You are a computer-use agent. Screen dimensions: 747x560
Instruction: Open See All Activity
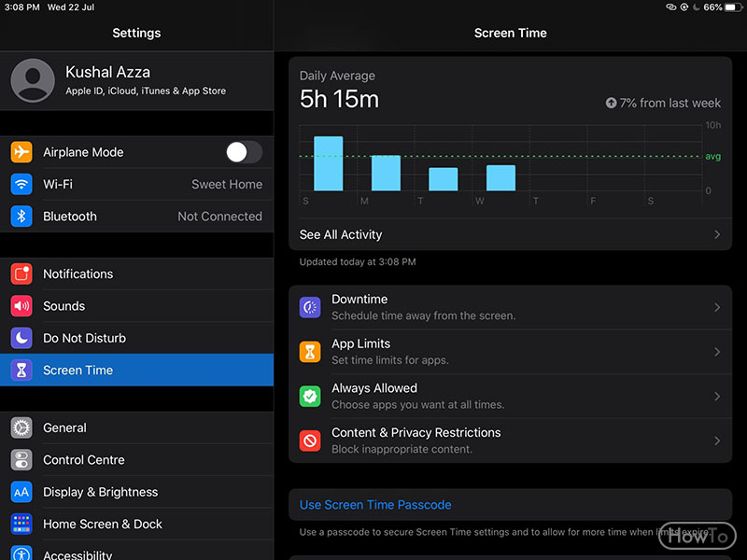tap(510, 234)
